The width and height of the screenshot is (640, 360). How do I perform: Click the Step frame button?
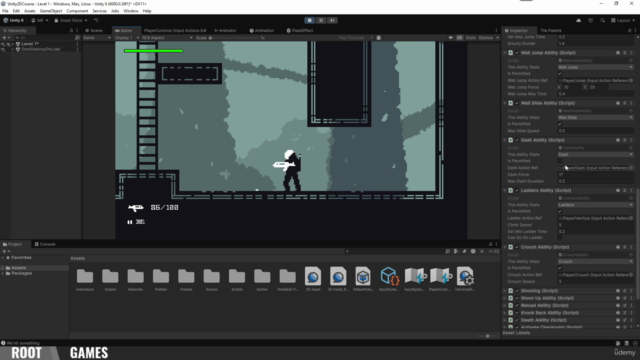332,20
